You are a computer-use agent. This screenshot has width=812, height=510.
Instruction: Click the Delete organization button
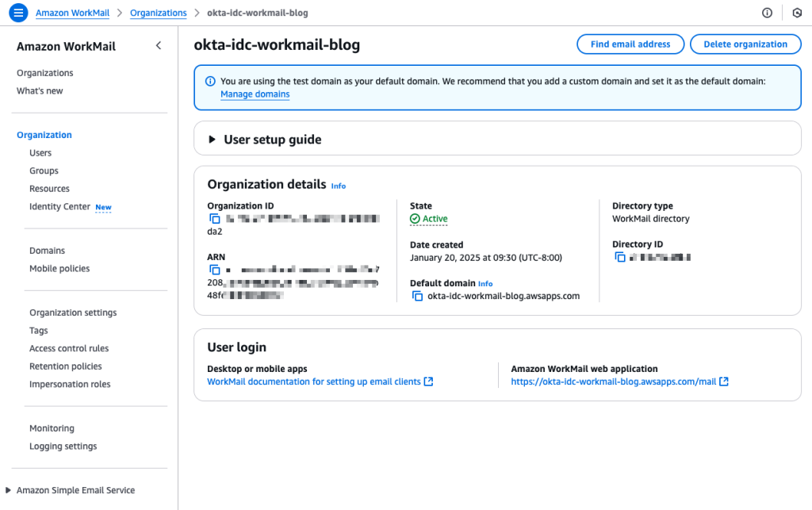745,44
